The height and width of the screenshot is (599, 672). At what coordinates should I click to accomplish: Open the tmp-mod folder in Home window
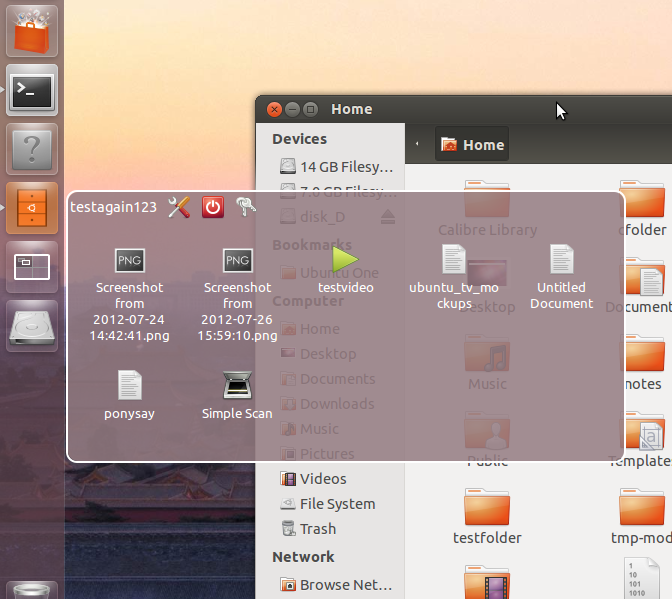click(641, 516)
